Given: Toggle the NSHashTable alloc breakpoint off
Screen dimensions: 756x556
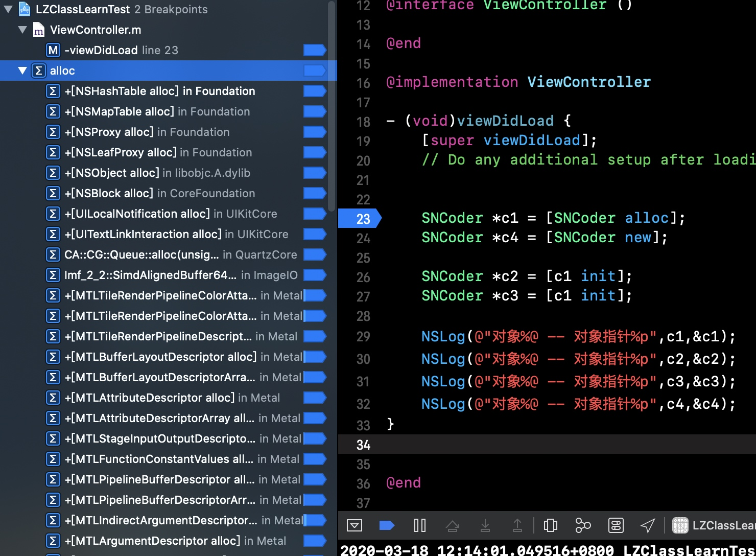Looking at the screenshot, I should [x=315, y=91].
